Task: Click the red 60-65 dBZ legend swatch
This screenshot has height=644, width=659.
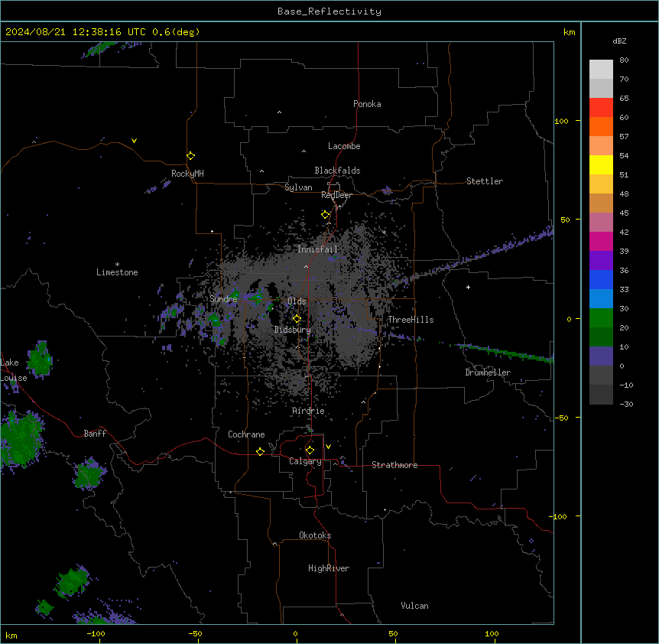Action: point(601,108)
